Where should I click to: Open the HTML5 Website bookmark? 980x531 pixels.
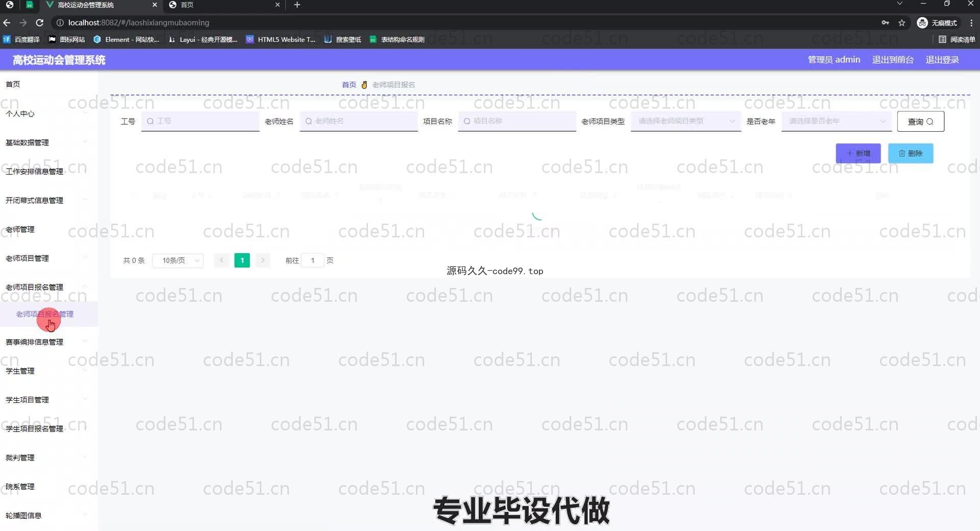tap(281, 39)
